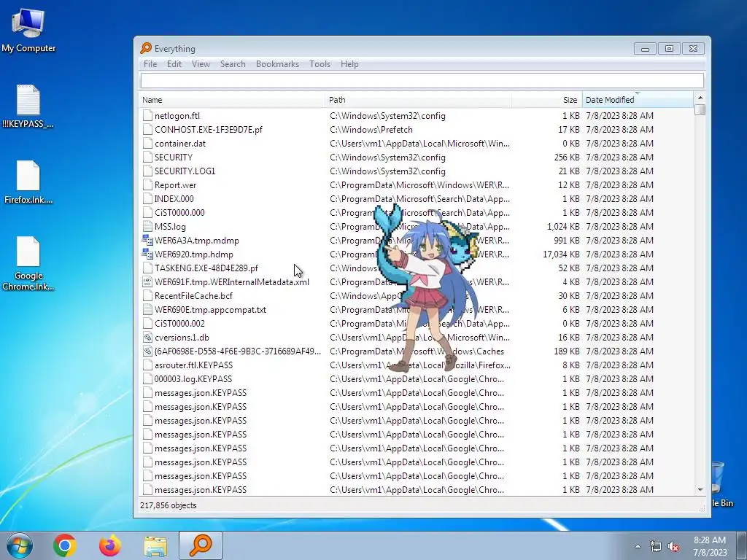Open the File menu

(x=150, y=64)
